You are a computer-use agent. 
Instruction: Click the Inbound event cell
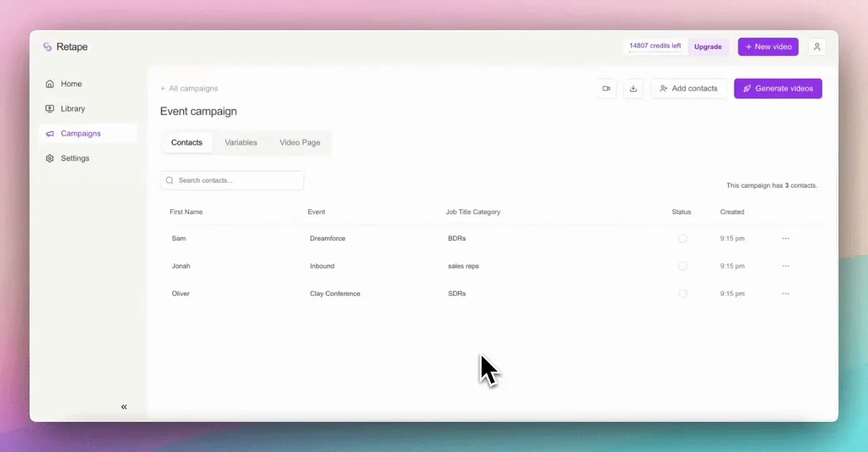tap(322, 266)
